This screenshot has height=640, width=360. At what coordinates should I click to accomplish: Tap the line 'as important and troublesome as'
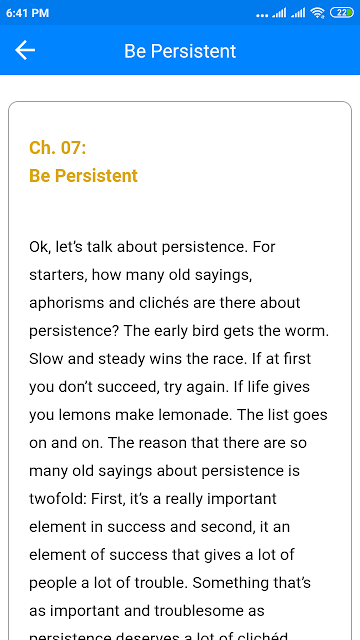pos(147,611)
